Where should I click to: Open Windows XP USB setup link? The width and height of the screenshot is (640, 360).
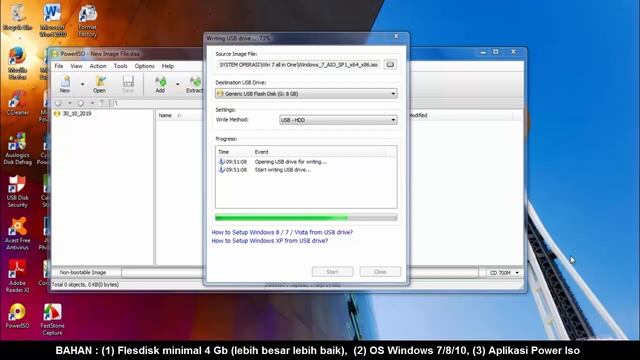270,241
